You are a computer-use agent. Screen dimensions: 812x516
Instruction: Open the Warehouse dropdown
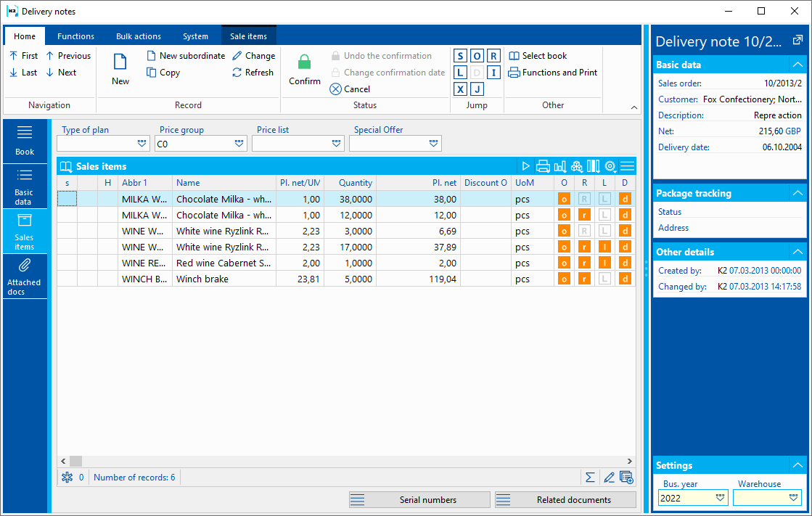click(x=793, y=498)
